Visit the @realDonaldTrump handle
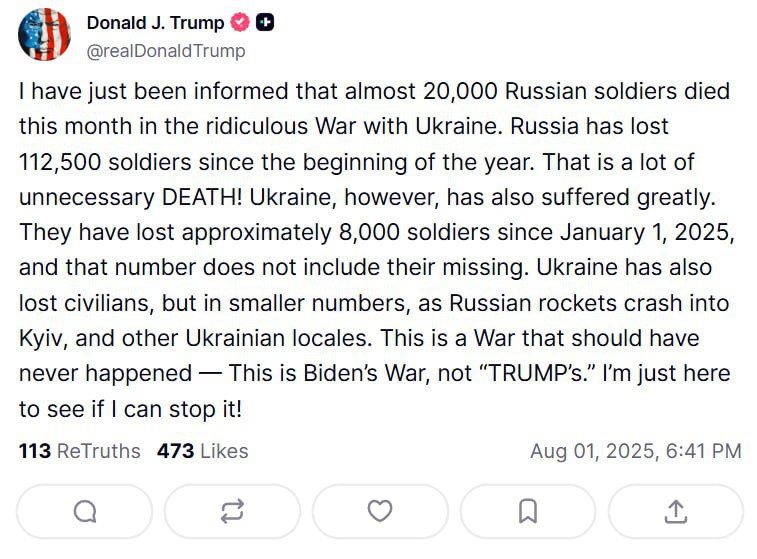757x559 pixels. click(x=165, y=50)
